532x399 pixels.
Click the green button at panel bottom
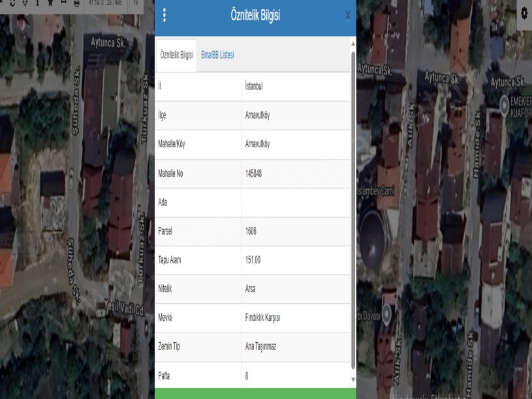point(255,392)
